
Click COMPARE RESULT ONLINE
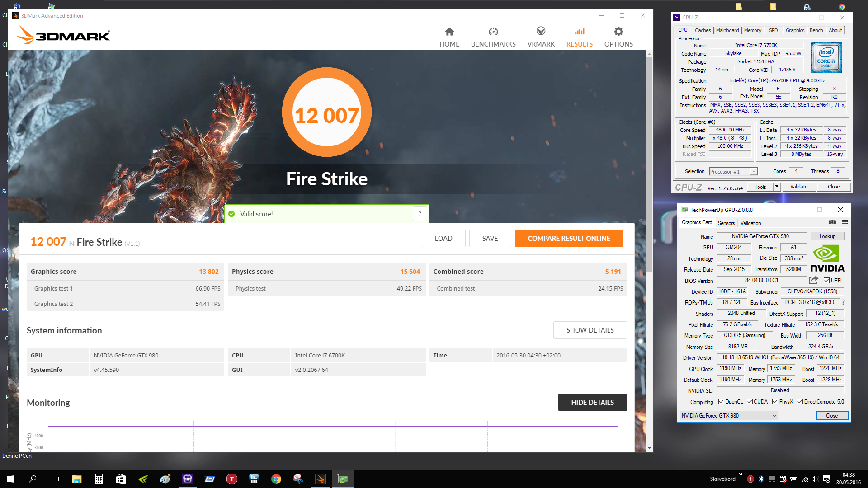[x=569, y=239]
